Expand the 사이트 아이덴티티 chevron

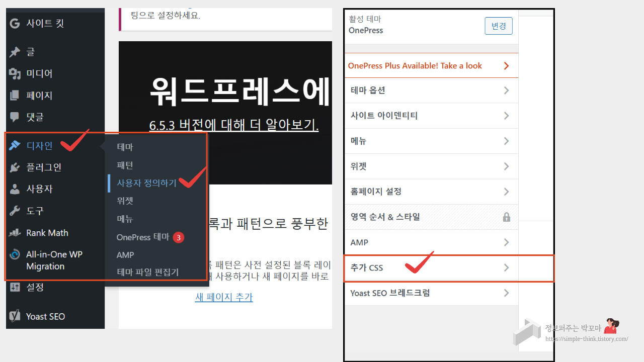click(x=507, y=116)
